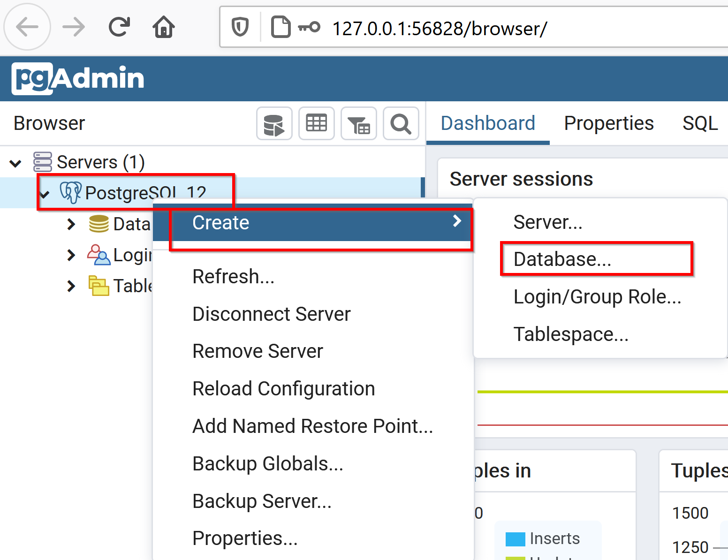Open the browser home page
Screen dimensions: 728x560
click(164, 27)
